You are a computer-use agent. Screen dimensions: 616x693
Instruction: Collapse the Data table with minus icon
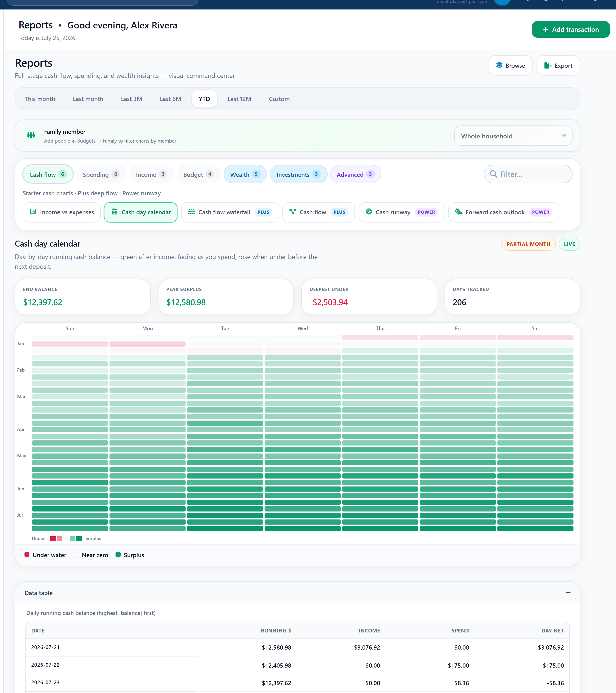tap(568, 592)
